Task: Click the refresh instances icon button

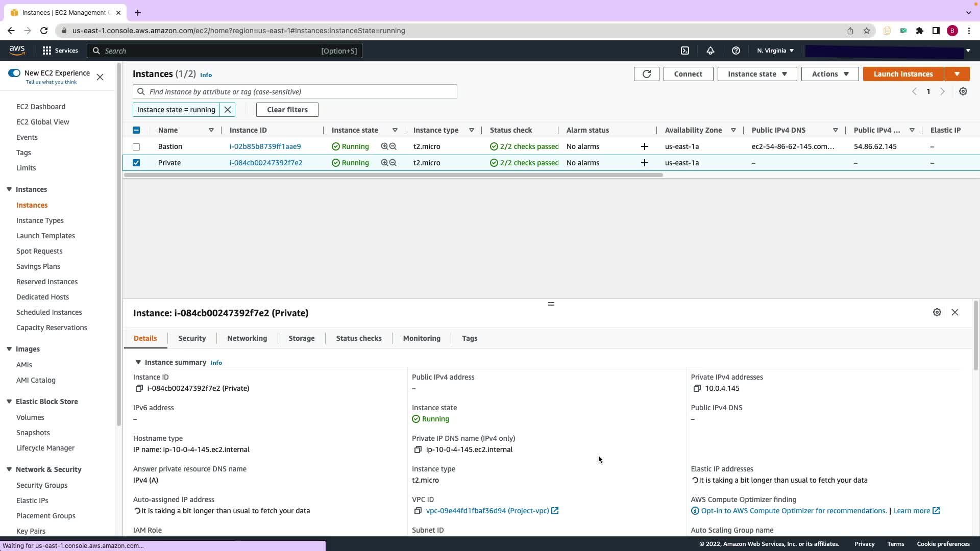Action: coord(646,74)
